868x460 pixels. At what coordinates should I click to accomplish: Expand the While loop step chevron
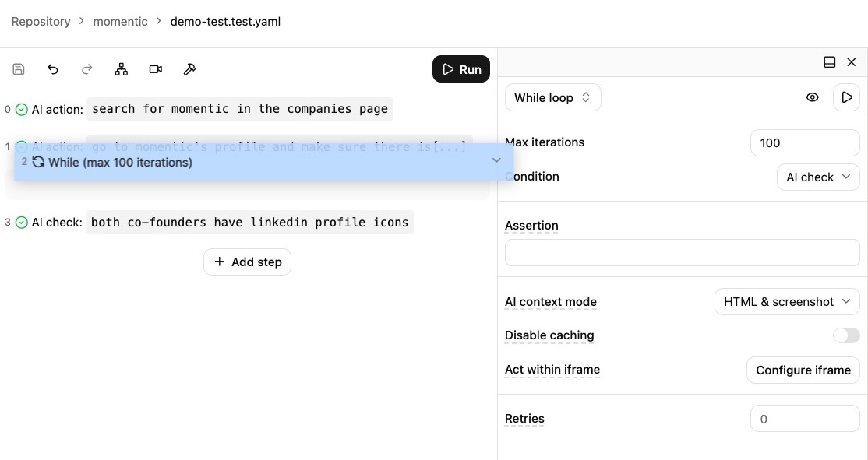pyautogui.click(x=496, y=160)
